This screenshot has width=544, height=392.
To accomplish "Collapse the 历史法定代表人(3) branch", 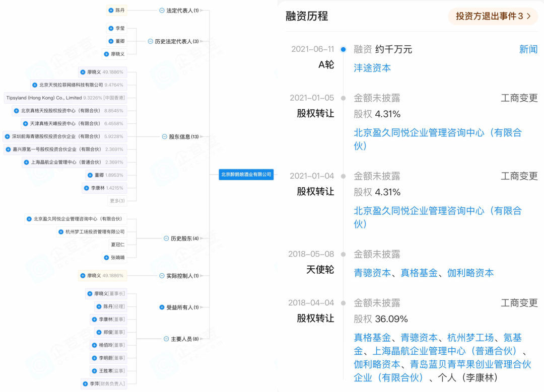I will tap(150, 41).
